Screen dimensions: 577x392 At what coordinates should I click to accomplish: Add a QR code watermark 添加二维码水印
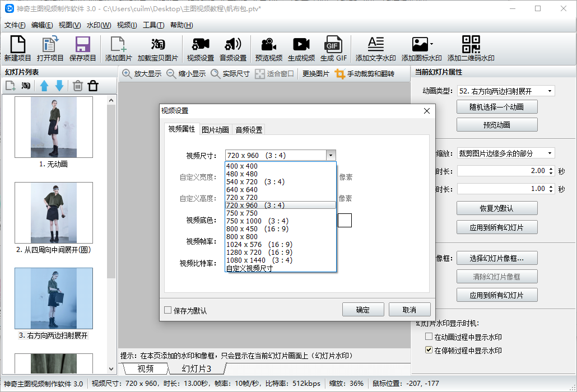click(x=471, y=48)
